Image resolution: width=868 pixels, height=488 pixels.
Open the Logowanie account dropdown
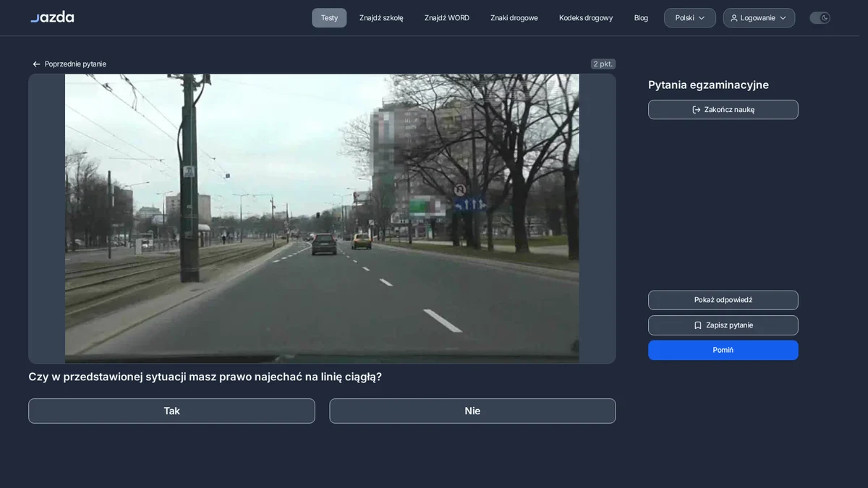(759, 18)
